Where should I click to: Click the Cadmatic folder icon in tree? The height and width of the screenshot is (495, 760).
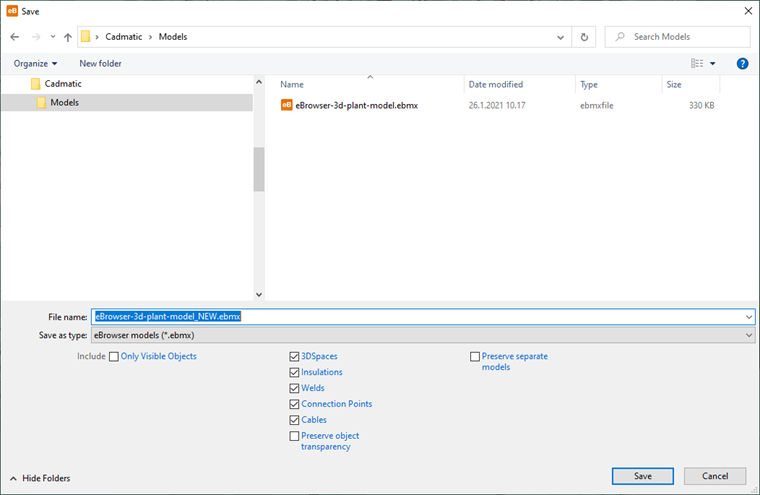[35, 84]
